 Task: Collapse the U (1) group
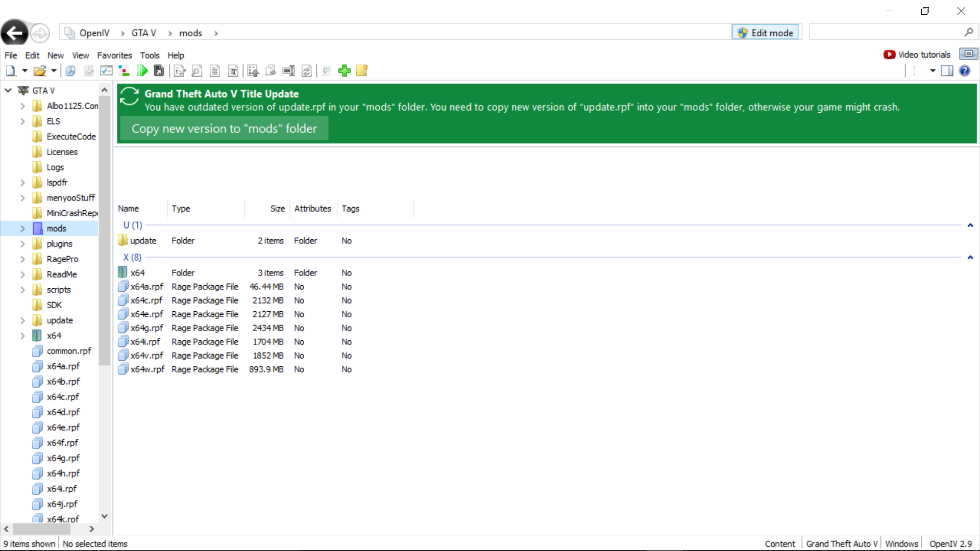point(970,225)
